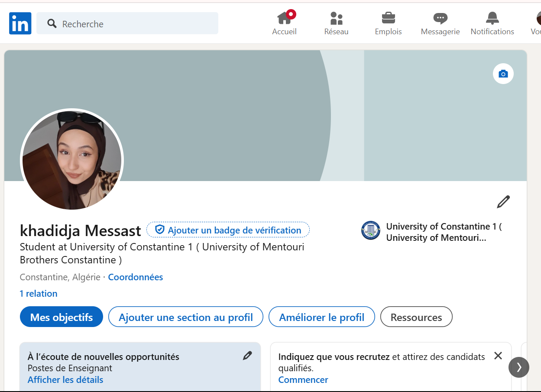Click the Accueil menu label
This screenshot has height=392, width=541.
284,32
